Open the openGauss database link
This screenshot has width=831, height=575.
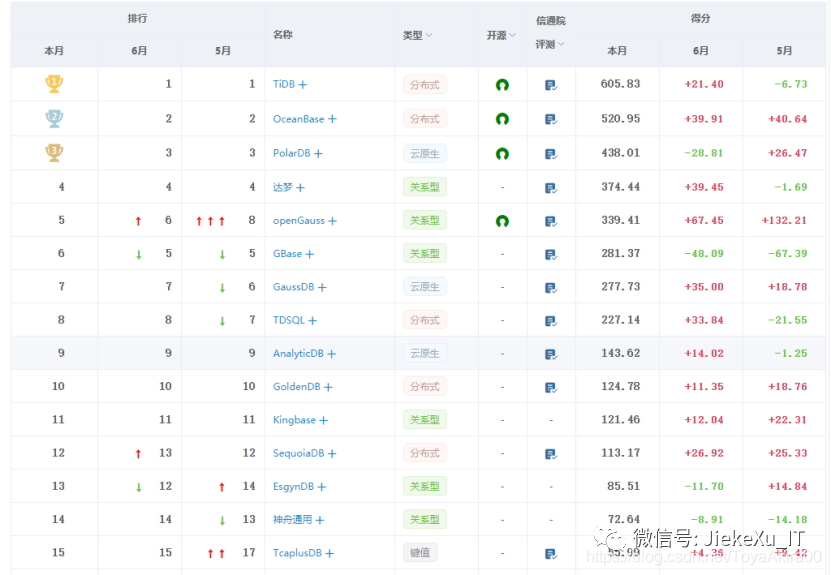point(298,220)
